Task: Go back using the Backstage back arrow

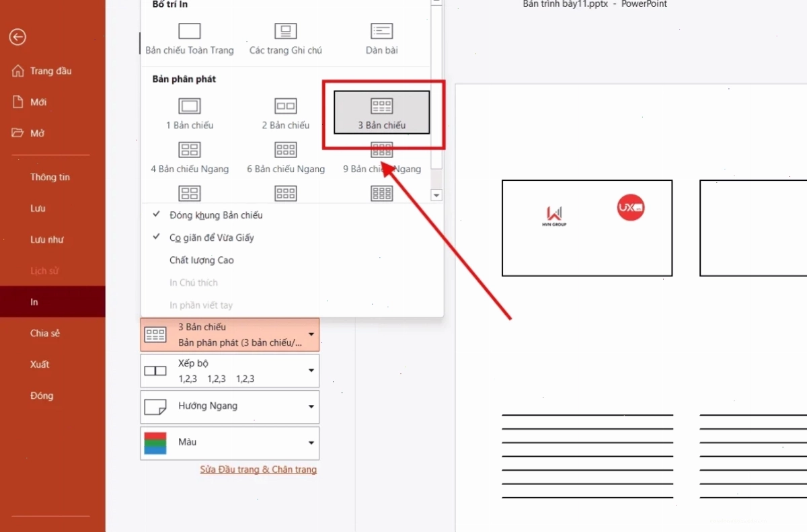Action: (17, 37)
